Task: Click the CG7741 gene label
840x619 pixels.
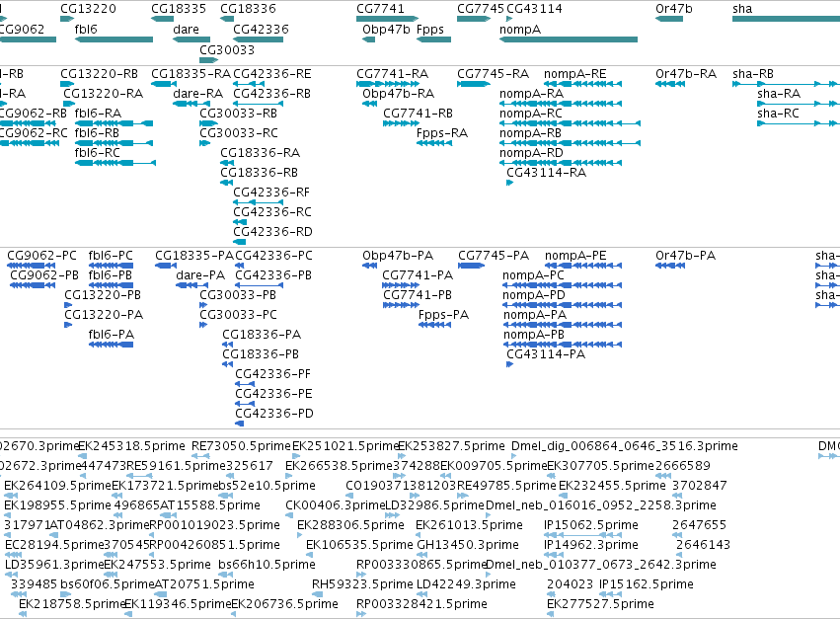Action: point(380,9)
